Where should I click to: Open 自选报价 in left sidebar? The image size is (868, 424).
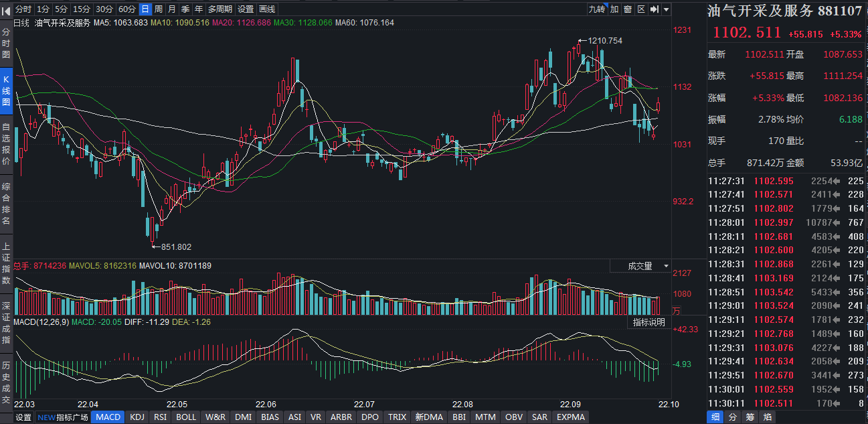coord(6,144)
